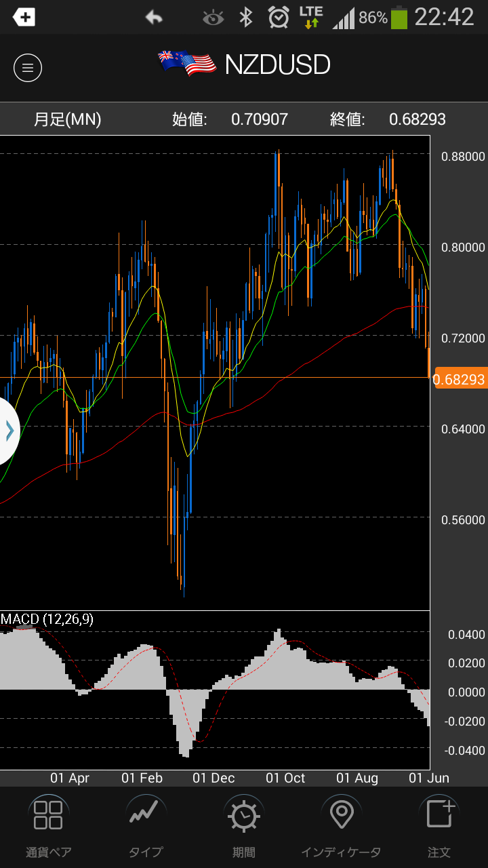Tap the MACD -0.0400 axis label

point(464,751)
